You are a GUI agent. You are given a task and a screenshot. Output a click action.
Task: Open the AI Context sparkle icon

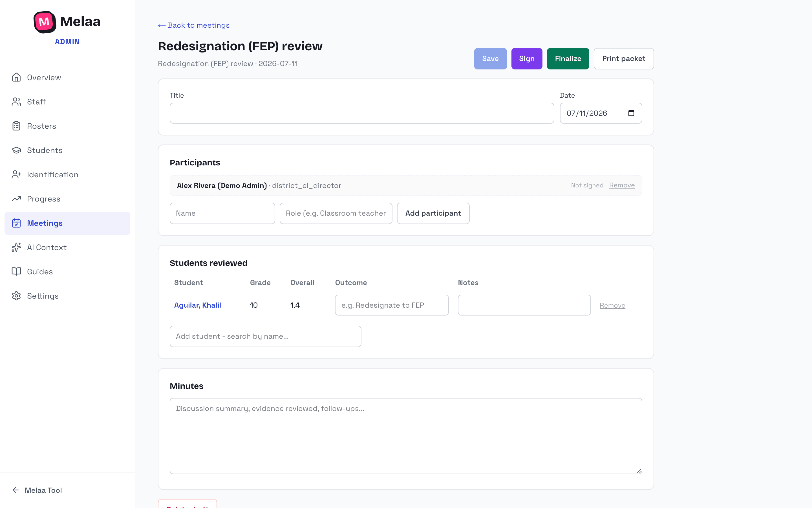tap(16, 247)
